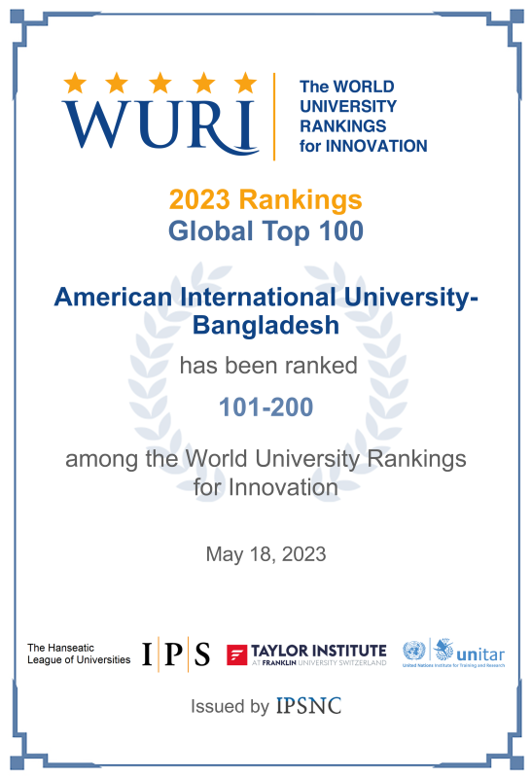Click the May 18, 2023 date
The image size is (532, 778).
(x=266, y=554)
